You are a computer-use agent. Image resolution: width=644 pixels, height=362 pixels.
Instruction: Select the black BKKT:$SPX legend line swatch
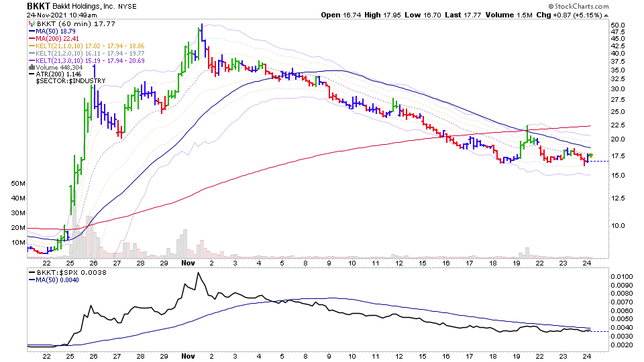[32, 273]
